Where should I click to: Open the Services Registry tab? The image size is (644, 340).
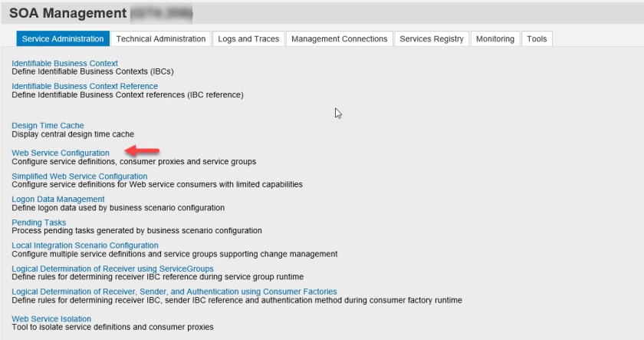[x=432, y=39]
